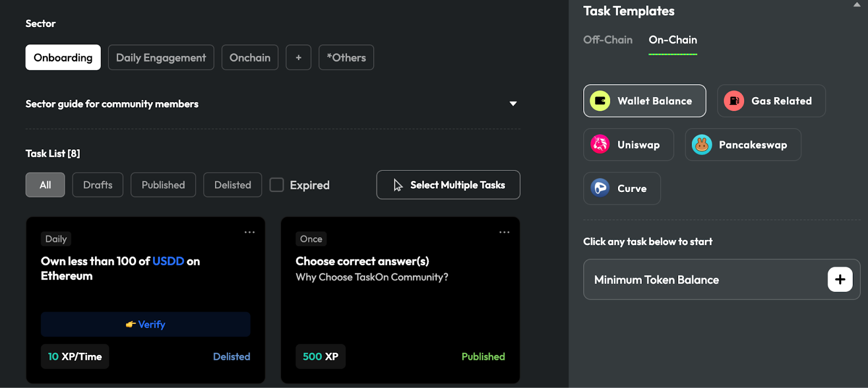Screen dimensions: 868x388
Task: Choose the Gas Related template icon
Action: tap(734, 101)
